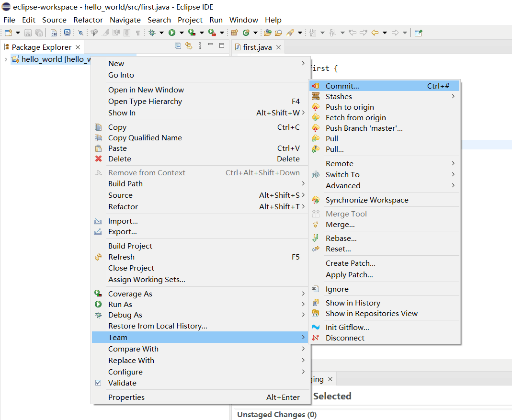The image size is (512, 420).
Task: Open the Switch To submenu
Action: [384, 174]
